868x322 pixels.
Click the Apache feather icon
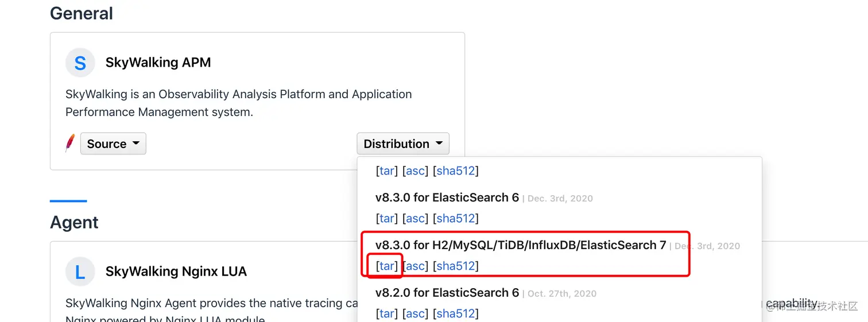click(70, 143)
